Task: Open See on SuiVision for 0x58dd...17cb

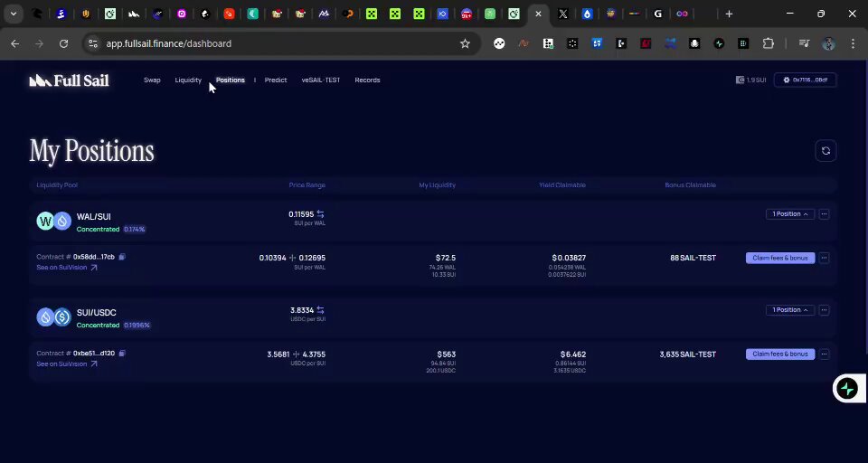Action: [66, 268]
